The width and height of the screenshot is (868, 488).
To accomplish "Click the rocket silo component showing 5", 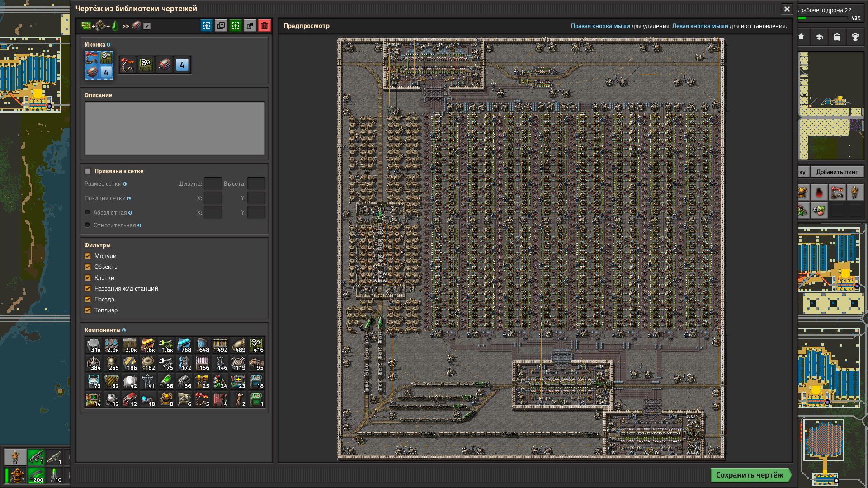I will tap(202, 399).
